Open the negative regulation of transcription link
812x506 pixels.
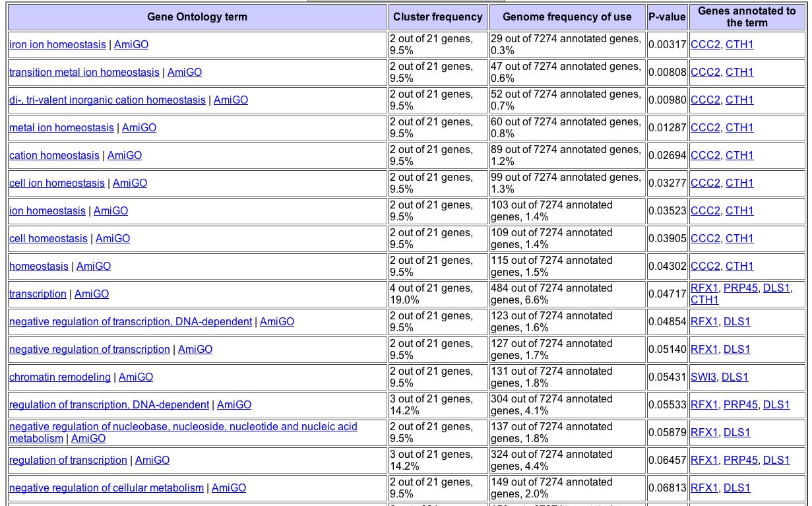[90, 350]
